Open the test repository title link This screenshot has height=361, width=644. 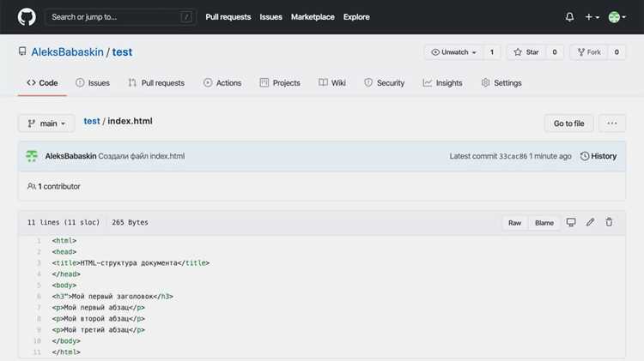(122, 52)
